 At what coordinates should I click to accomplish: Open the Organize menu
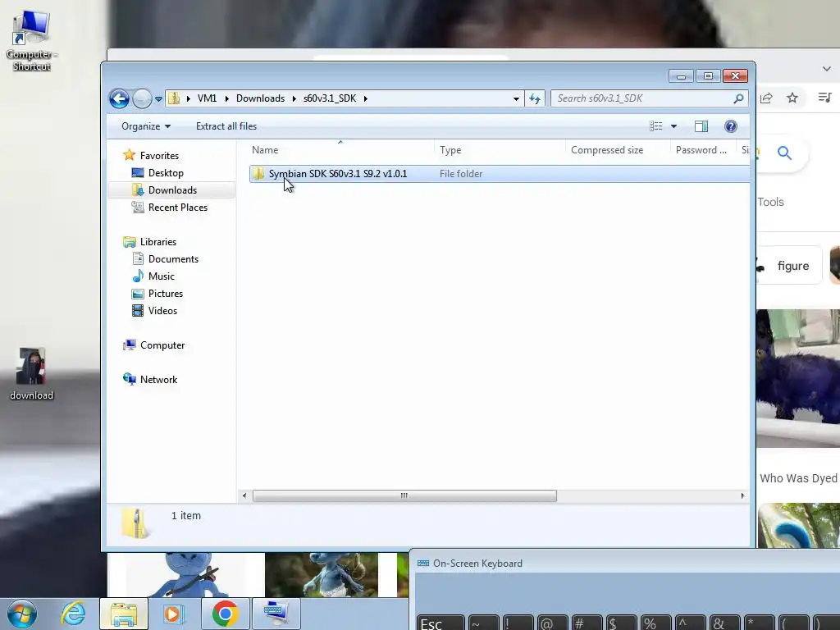(146, 126)
